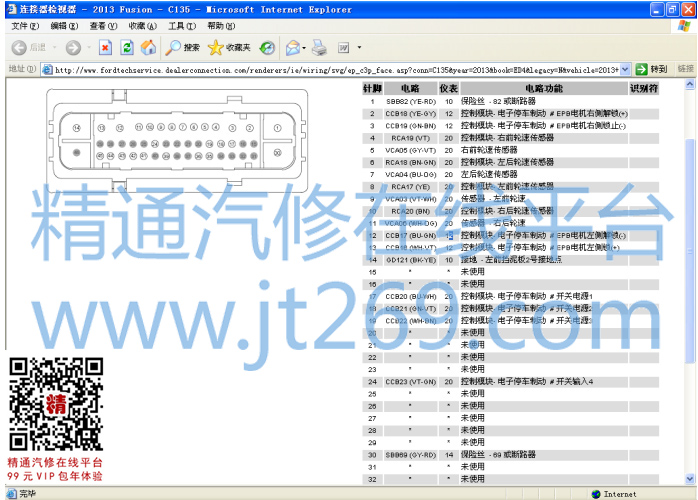Click the 识别符 column header
The height and width of the screenshot is (500, 698).
644,89
